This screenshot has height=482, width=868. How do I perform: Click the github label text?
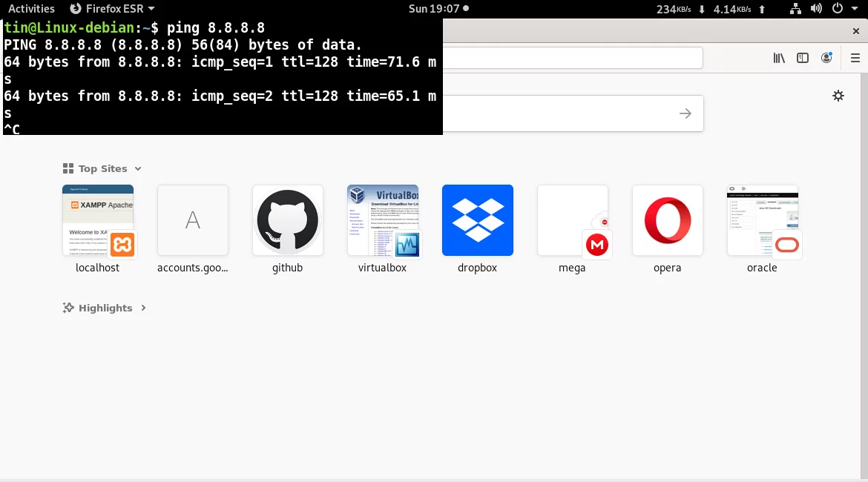pos(287,268)
